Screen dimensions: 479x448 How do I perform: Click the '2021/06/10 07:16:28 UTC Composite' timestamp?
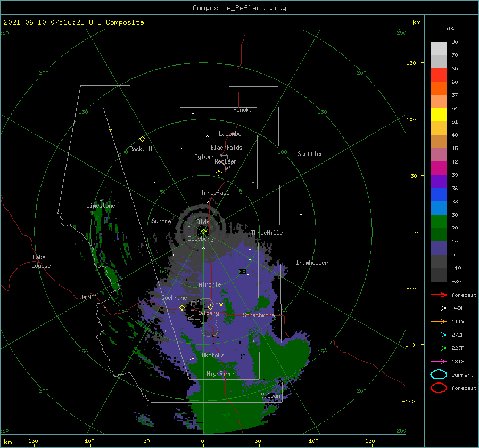pyautogui.click(x=73, y=22)
